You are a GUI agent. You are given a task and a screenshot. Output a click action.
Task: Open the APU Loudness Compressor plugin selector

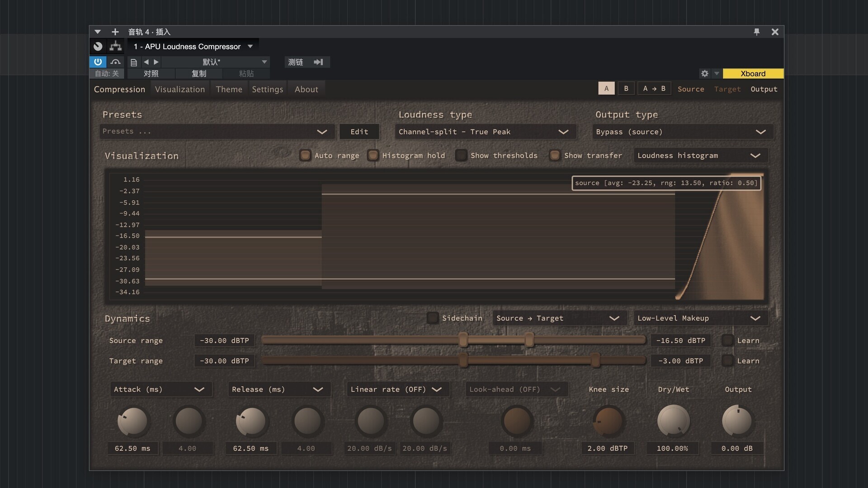pyautogui.click(x=193, y=47)
